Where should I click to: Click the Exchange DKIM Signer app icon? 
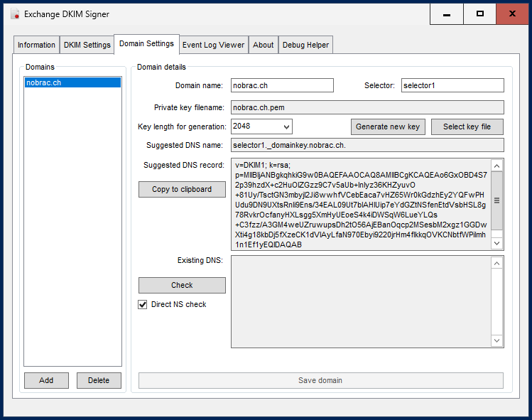[15, 14]
